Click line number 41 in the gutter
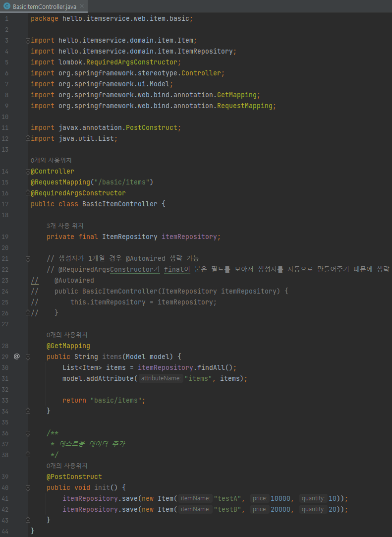 click(5, 499)
